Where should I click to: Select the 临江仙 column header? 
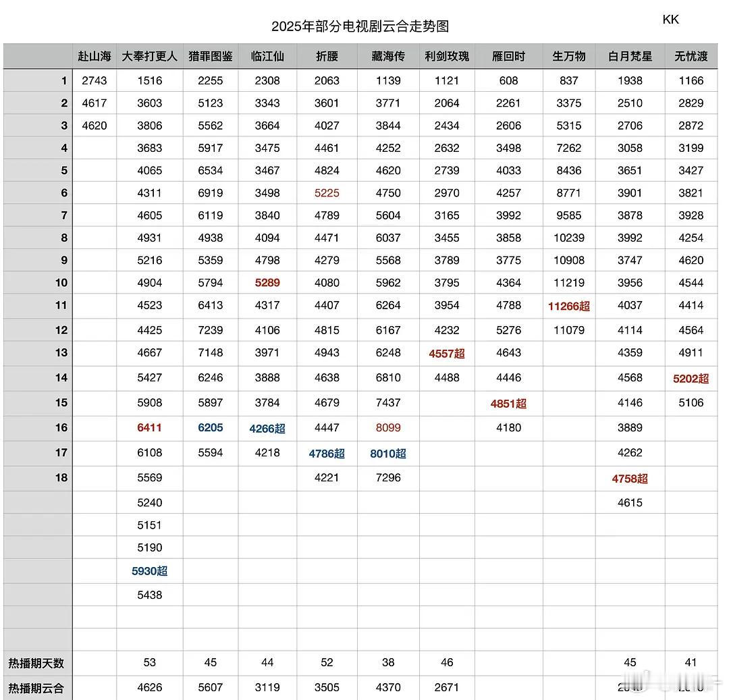pos(267,57)
